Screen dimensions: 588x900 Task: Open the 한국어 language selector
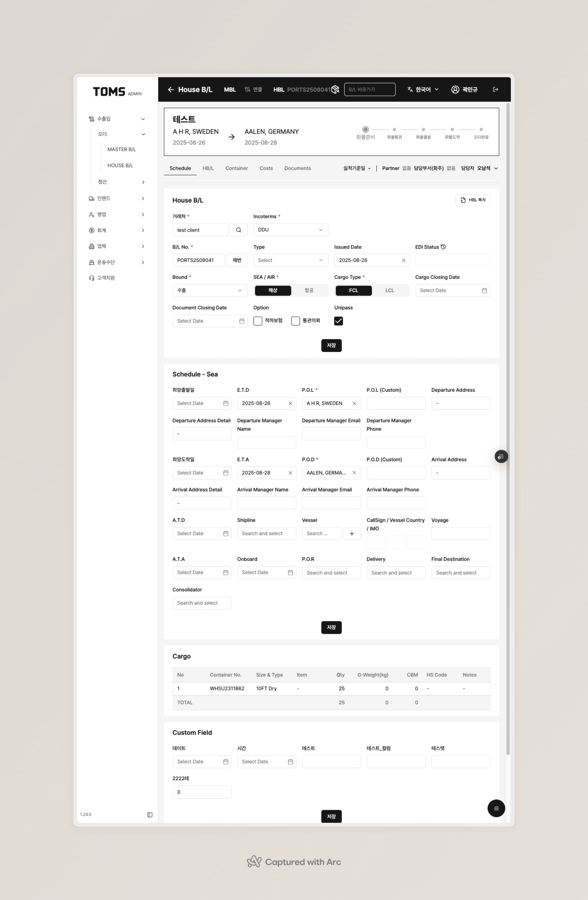(x=423, y=90)
